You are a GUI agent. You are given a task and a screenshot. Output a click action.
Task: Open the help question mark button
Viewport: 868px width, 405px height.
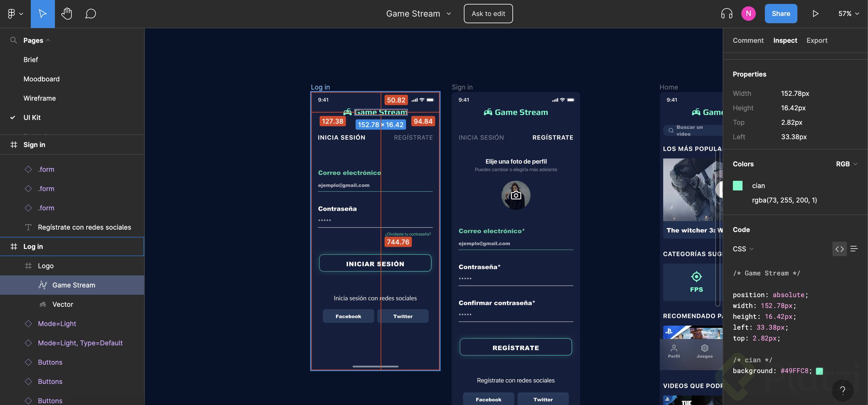click(842, 390)
